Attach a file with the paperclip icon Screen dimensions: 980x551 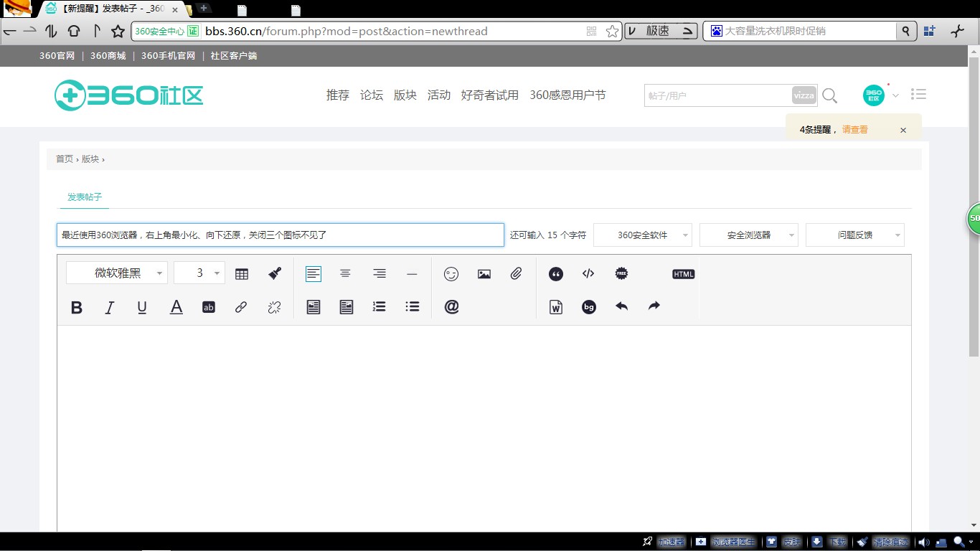(x=517, y=273)
